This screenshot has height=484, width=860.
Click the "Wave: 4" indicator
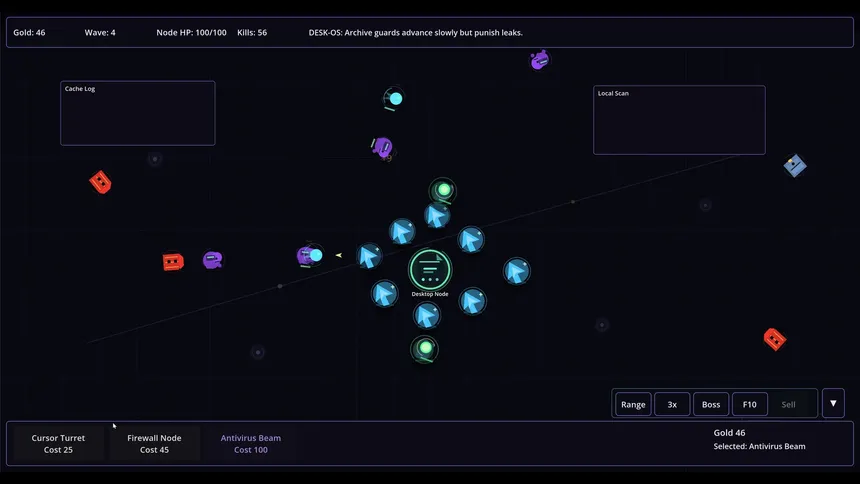point(100,32)
